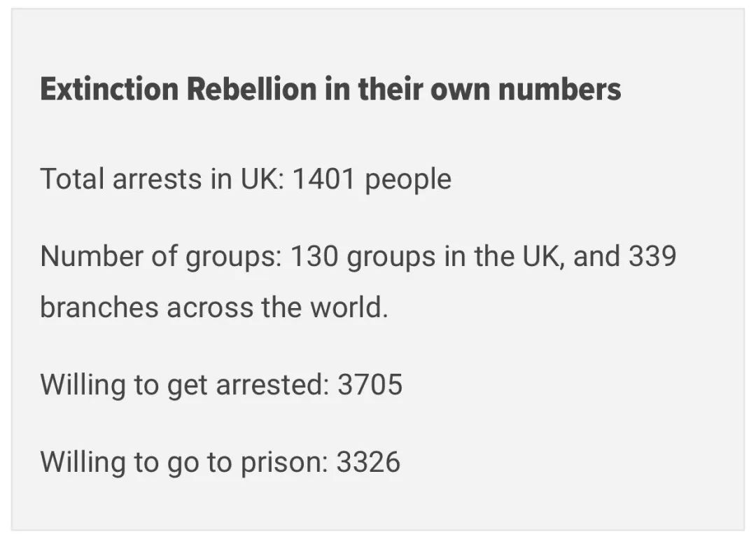Image resolution: width=756 pixels, height=537 pixels.
Task: Click the 'Total arrests in UK' label
Action: click(x=161, y=179)
